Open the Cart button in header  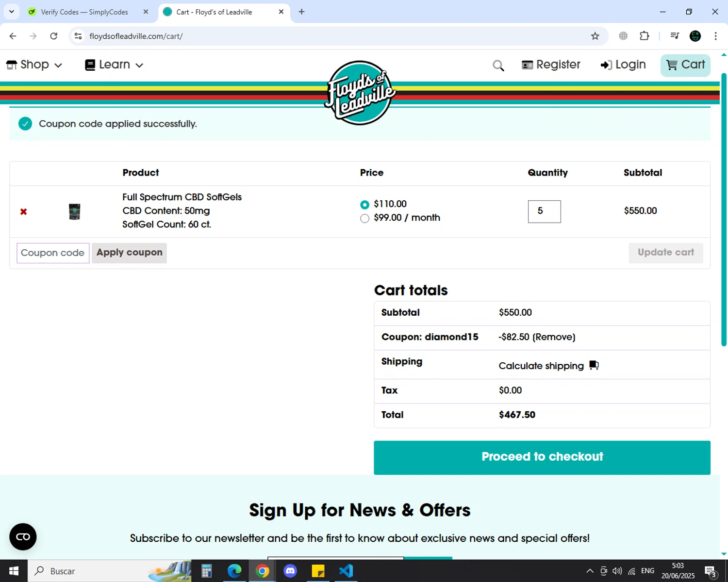[685, 65]
